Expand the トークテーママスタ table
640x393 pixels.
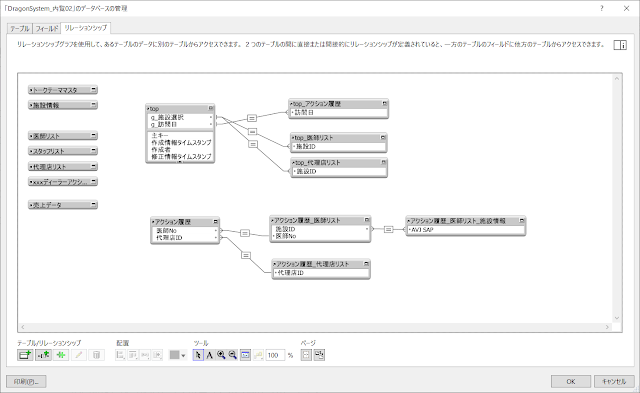[x=93, y=89]
